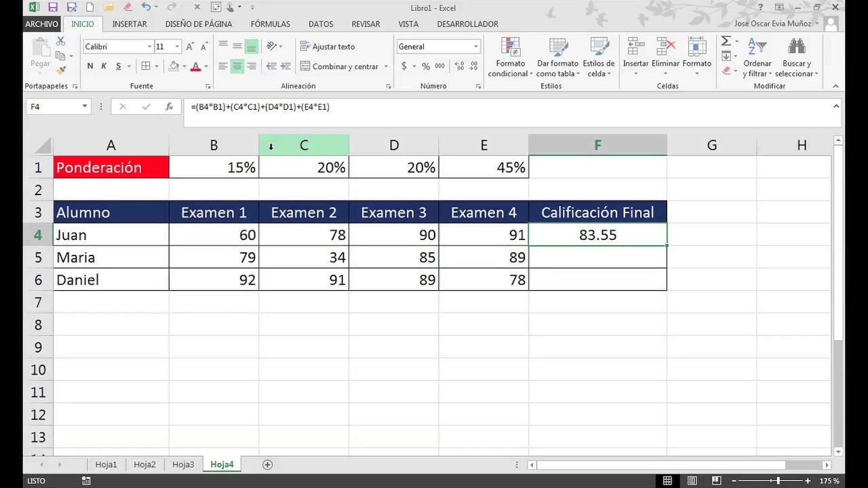Screen dimensions: 868x488
Task: Apply thousands separator (000) style
Action: coord(440,66)
